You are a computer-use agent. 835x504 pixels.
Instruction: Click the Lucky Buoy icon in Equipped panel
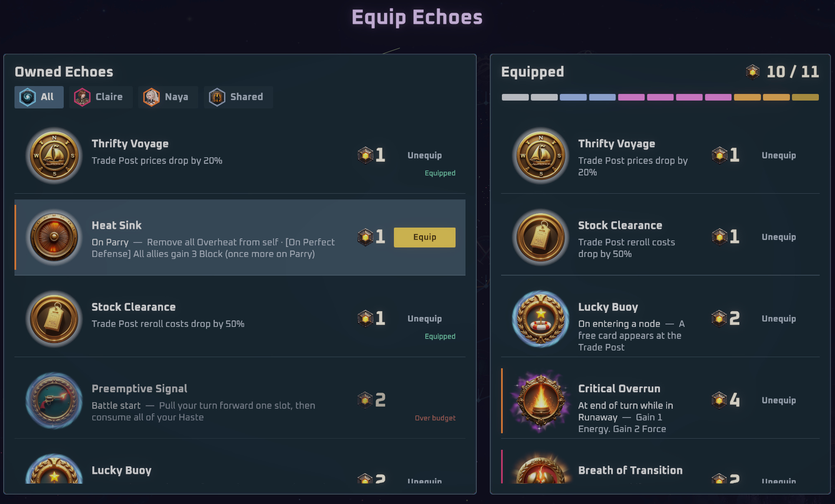(541, 319)
